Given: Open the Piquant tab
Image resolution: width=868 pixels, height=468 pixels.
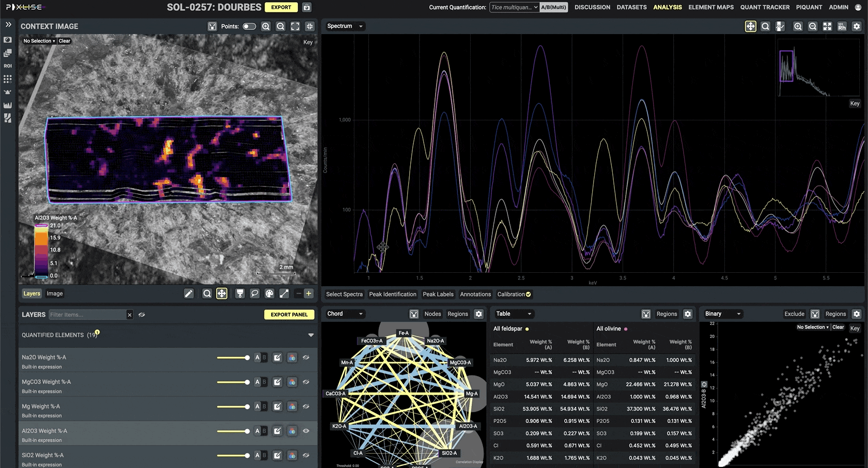Looking at the screenshot, I should point(809,7).
